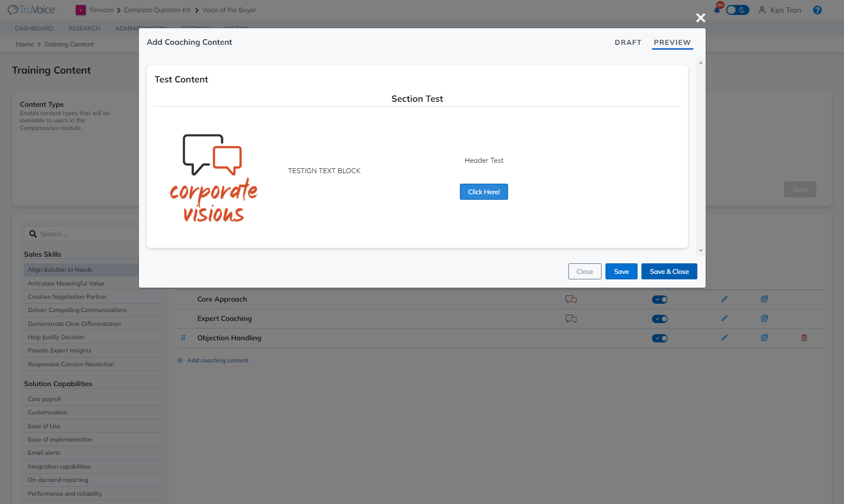The height and width of the screenshot is (504, 844).
Task: Open the RESEARCH menu
Action: 84,28
